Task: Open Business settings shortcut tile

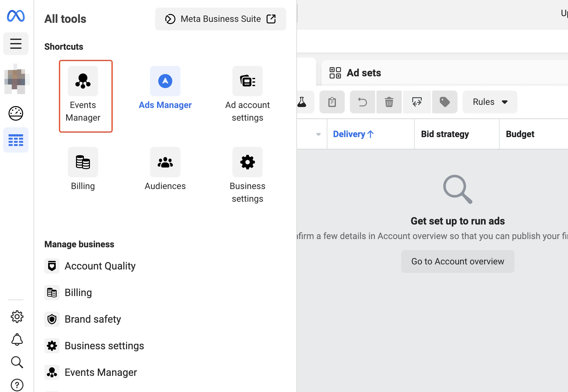Action: pyautogui.click(x=248, y=175)
